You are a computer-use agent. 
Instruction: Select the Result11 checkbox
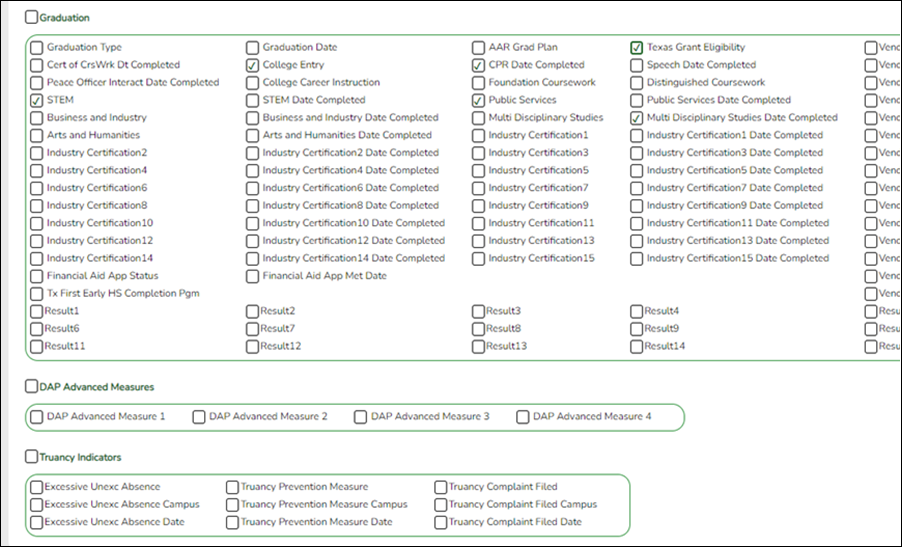[37, 347]
